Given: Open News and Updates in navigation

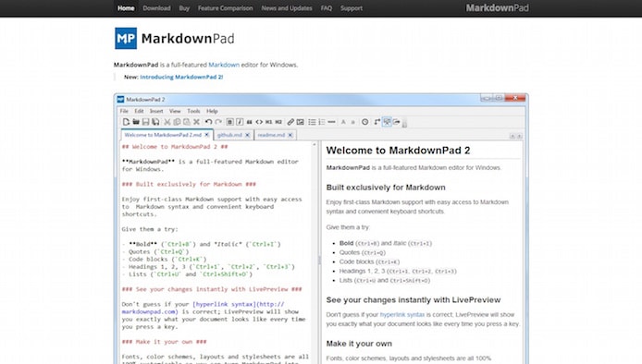Looking at the screenshot, I should 287,8.
